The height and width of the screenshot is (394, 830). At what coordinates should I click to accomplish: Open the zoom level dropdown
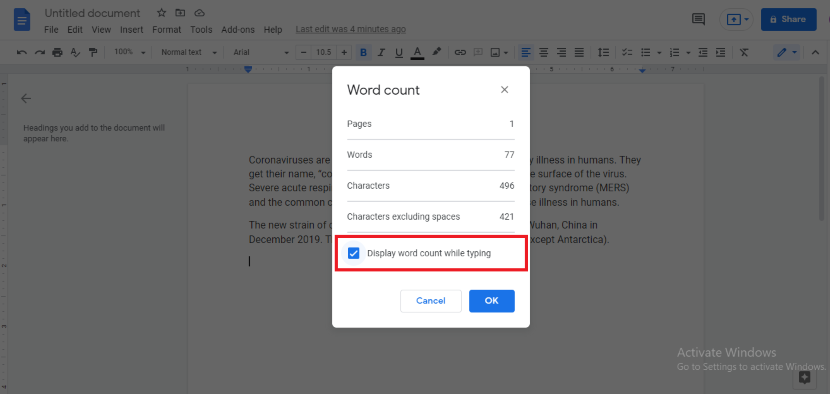[x=129, y=52]
